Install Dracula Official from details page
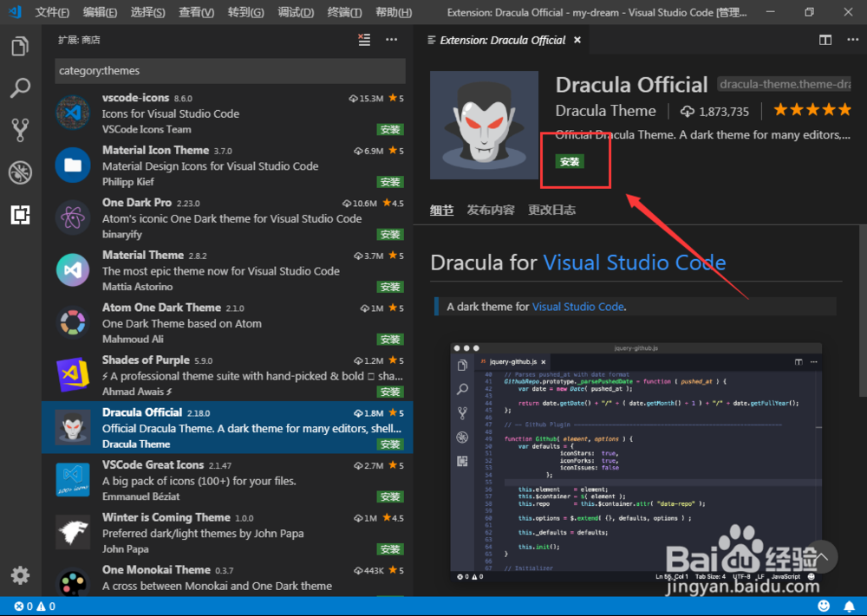The height and width of the screenshot is (616, 867). coord(570,161)
